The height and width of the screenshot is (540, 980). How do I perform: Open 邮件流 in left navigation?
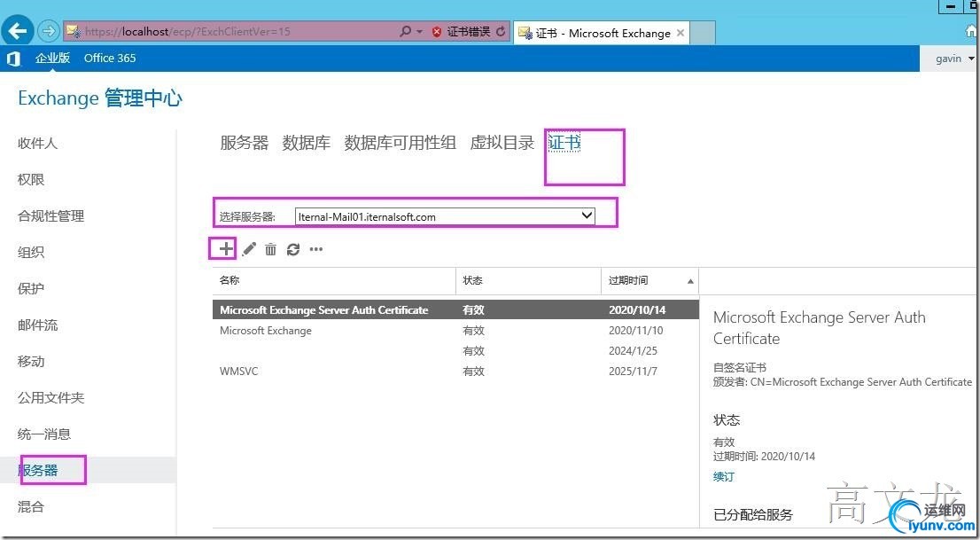tap(37, 325)
